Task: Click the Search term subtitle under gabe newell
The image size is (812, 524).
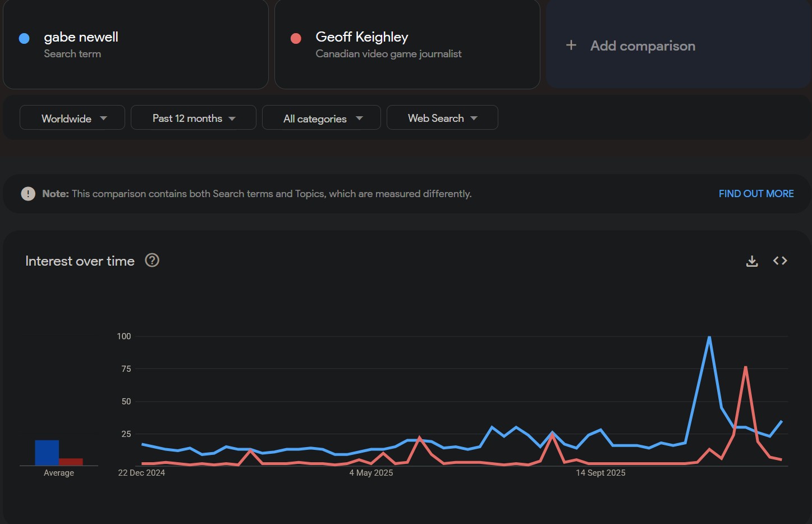Action: (72, 54)
